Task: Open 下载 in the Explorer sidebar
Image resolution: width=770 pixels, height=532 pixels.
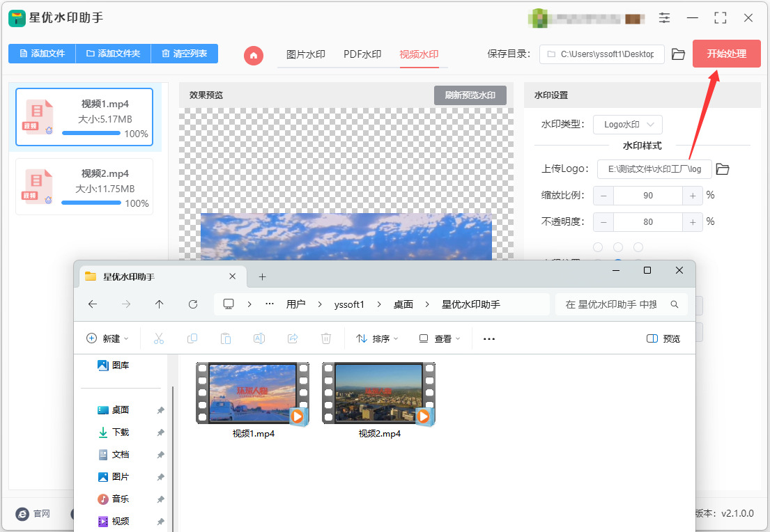Action: 121,432
